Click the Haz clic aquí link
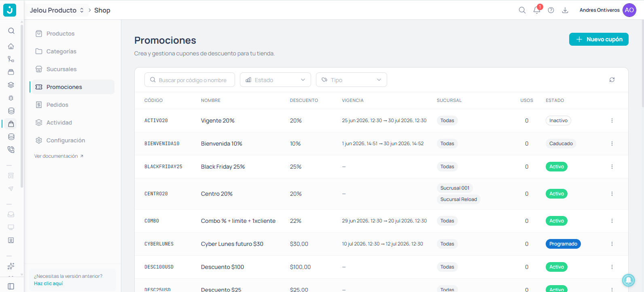 pyautogui.click(x=48, y=284)
